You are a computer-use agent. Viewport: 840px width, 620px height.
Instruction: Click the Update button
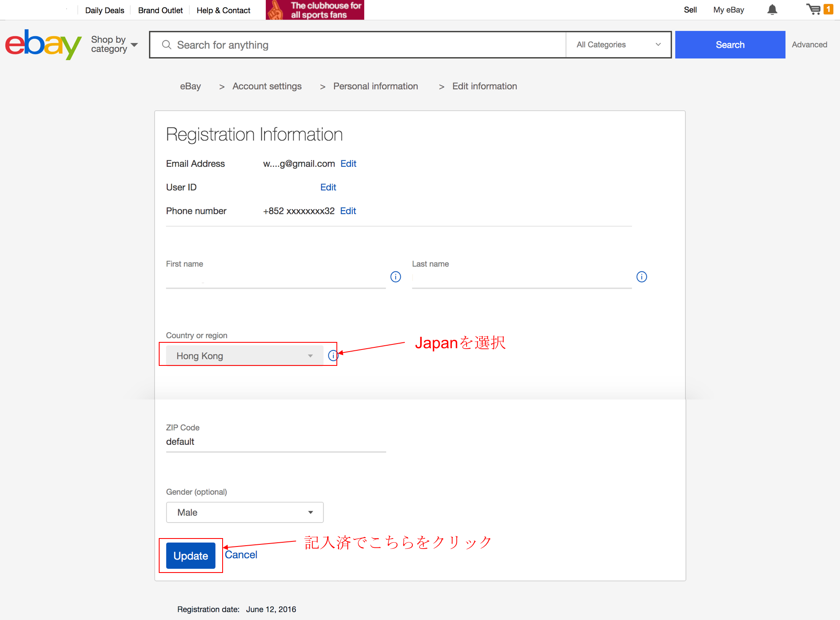point(191,555)
